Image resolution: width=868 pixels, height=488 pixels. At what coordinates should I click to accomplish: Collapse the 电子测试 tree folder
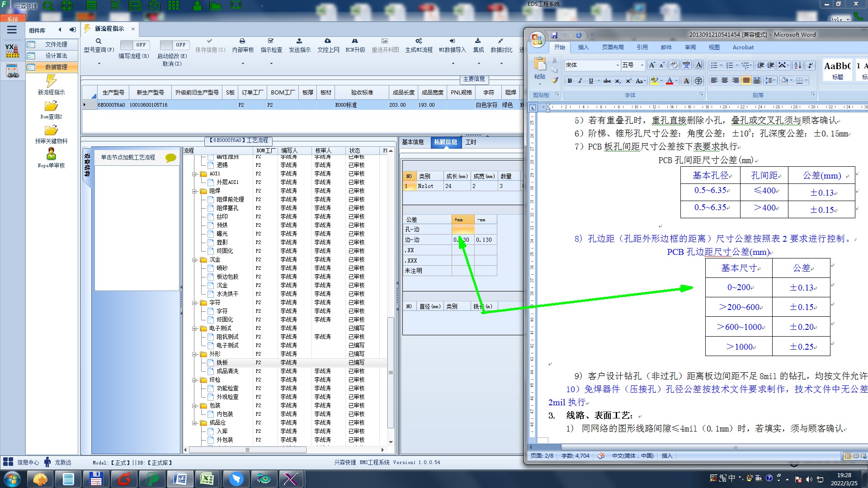(x=194, y=328)
